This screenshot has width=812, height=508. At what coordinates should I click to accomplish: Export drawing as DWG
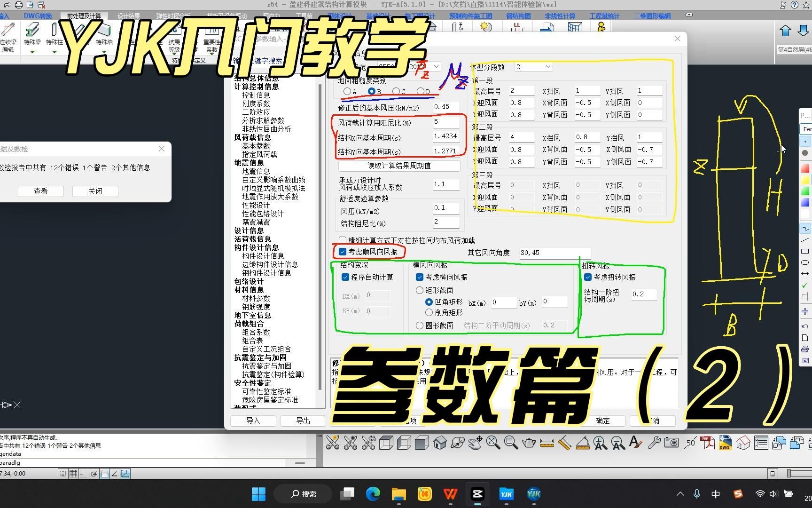pyautogui.click(x=725, y=443)
